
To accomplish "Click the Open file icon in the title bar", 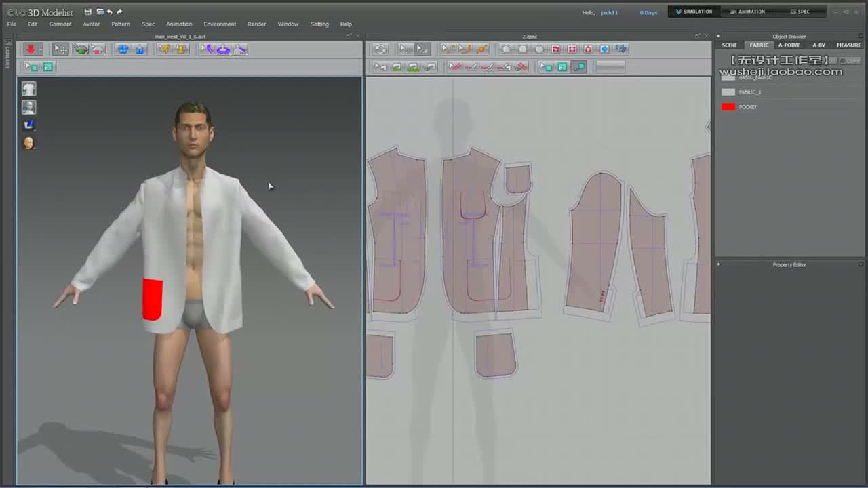I will tap(100, 12).
